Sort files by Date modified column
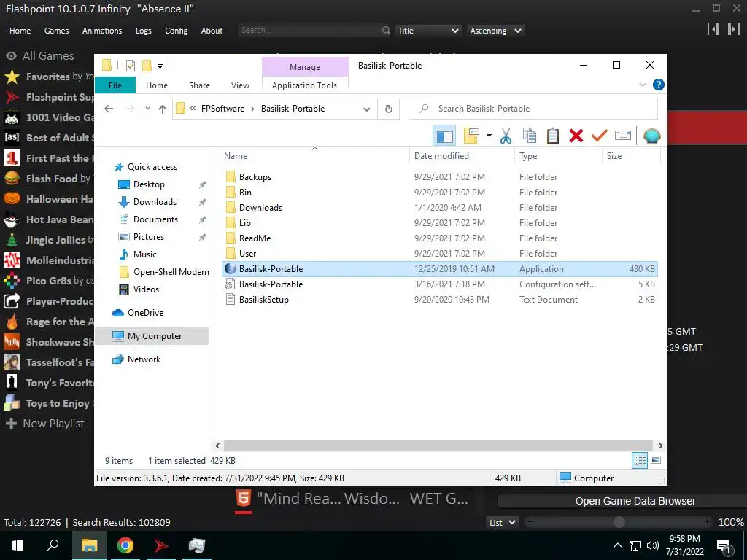 point(462,156)
